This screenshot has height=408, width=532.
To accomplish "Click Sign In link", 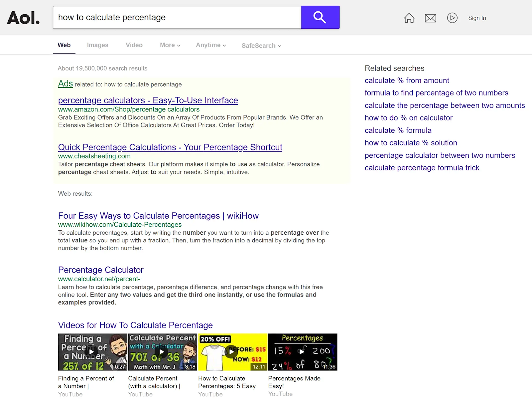I will 477,18.
